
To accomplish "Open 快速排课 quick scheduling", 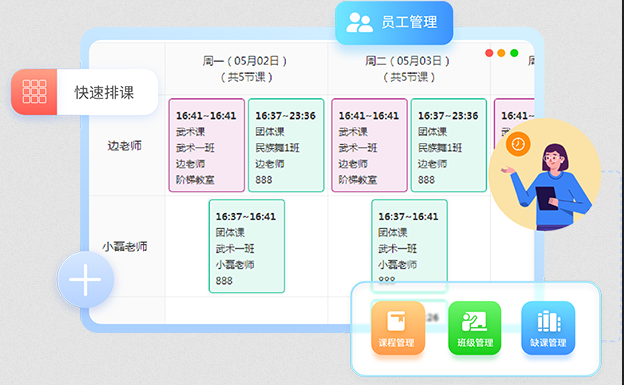I will pos(85,92).
